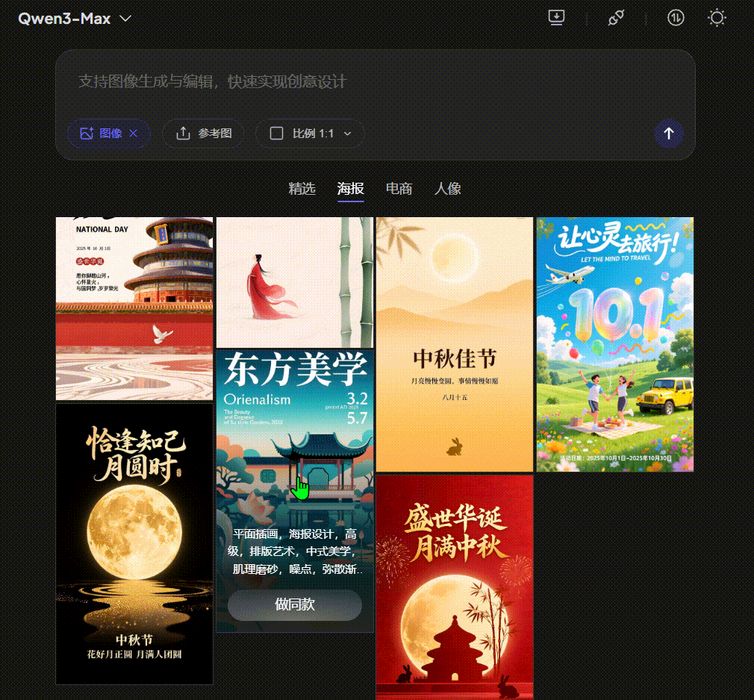Click the API plug icon in top bar

[x=616, y=17]
